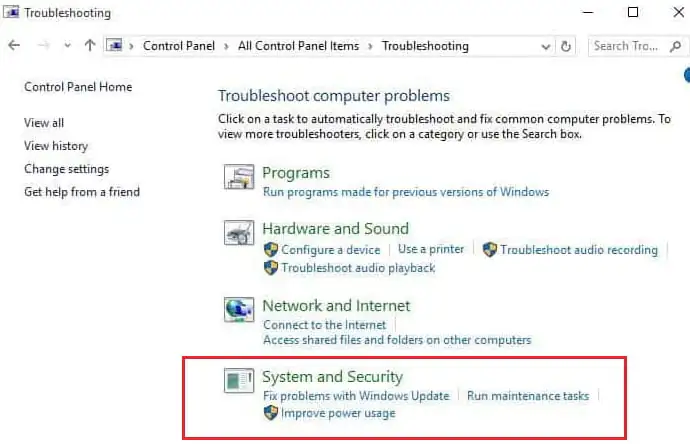
Task: Open Control Panel Home in sidebar
Action: 78,87
